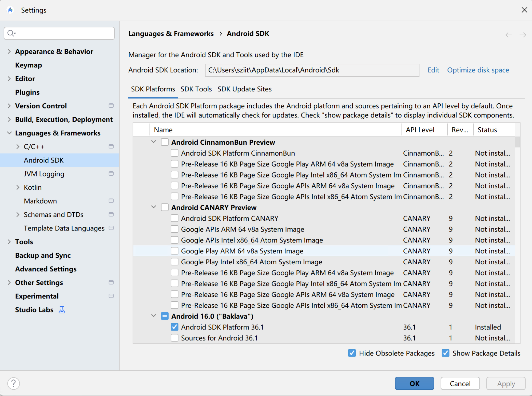Click the Studio Labs flask icon
Screen dimensions: 532x396
pos(62,310)
